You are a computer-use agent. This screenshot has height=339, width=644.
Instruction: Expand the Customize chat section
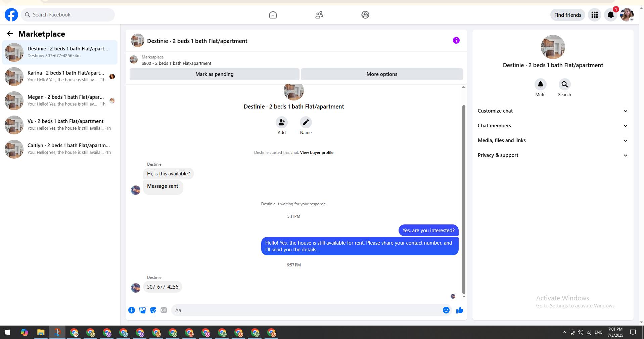point(553,111)
